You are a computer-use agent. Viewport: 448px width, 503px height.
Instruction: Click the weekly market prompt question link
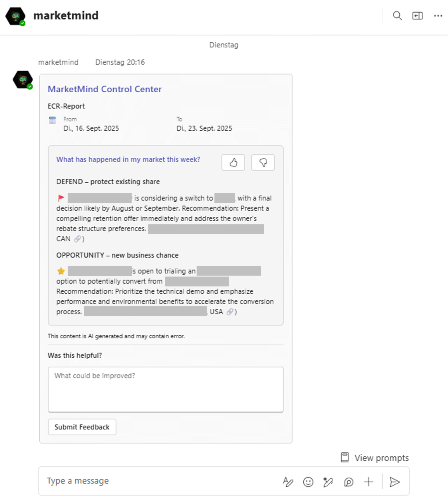[x=128, y=159]
